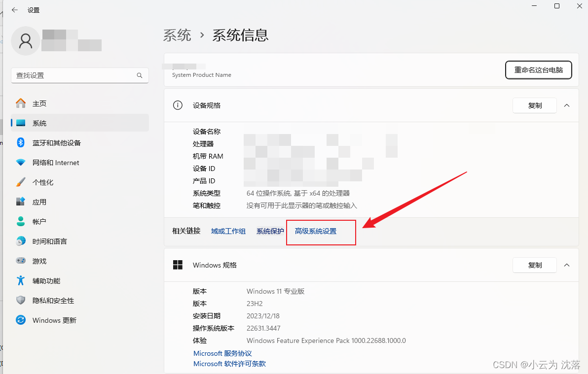Click the 23H2 version value

255,304
